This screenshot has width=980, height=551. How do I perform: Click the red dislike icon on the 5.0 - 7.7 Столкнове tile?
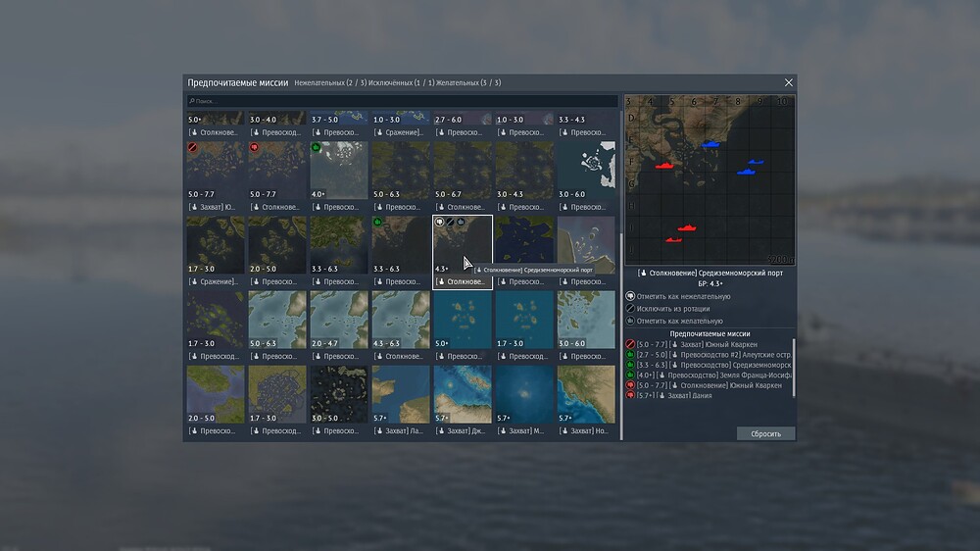coord(254,148)
